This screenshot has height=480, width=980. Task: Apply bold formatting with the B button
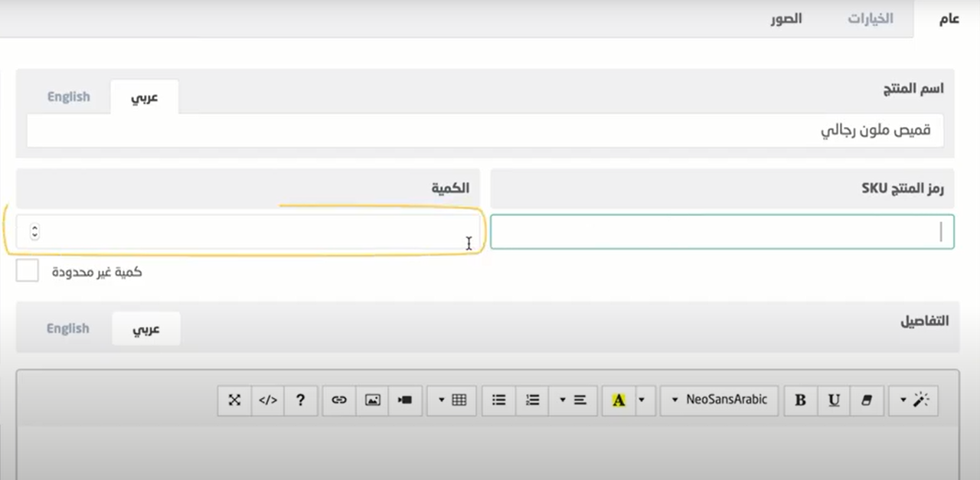tap(801, 400)
